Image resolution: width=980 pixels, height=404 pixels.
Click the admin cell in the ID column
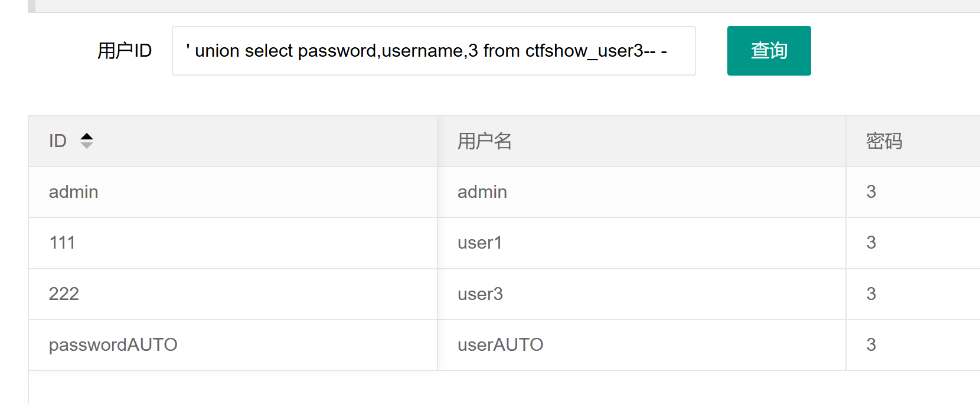tap(74, 192)
